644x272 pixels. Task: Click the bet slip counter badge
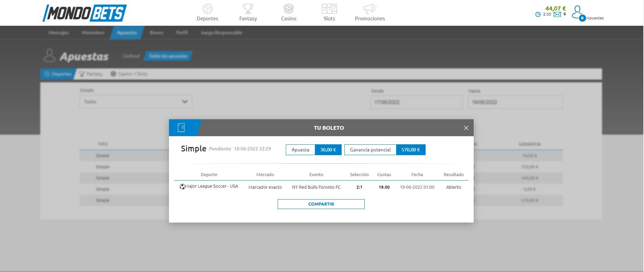582,18
